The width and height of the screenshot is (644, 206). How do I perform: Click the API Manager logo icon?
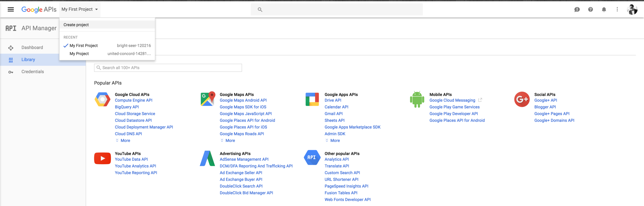coord(11,28)
